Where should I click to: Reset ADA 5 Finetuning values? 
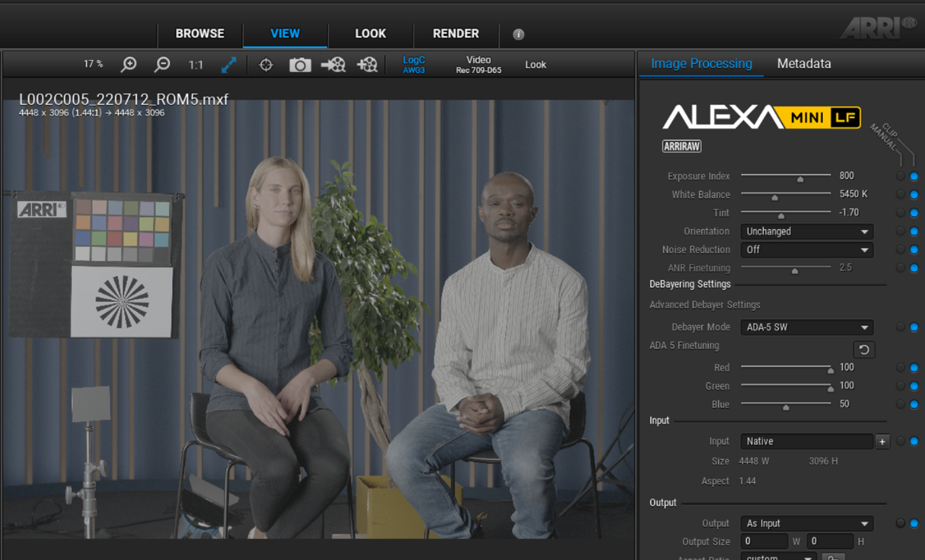coord(864,350)
